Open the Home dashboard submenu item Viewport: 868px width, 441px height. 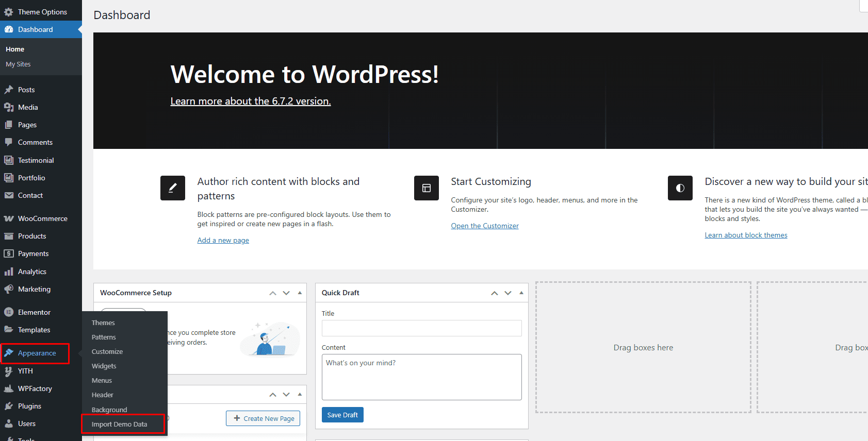point(15,49)
